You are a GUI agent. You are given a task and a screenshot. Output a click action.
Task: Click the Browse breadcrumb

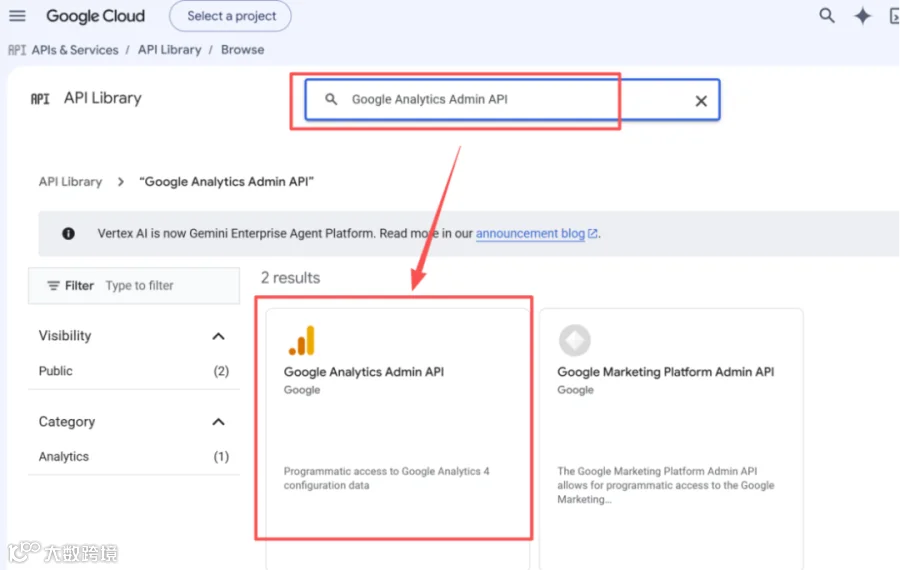tap(242, 50)
